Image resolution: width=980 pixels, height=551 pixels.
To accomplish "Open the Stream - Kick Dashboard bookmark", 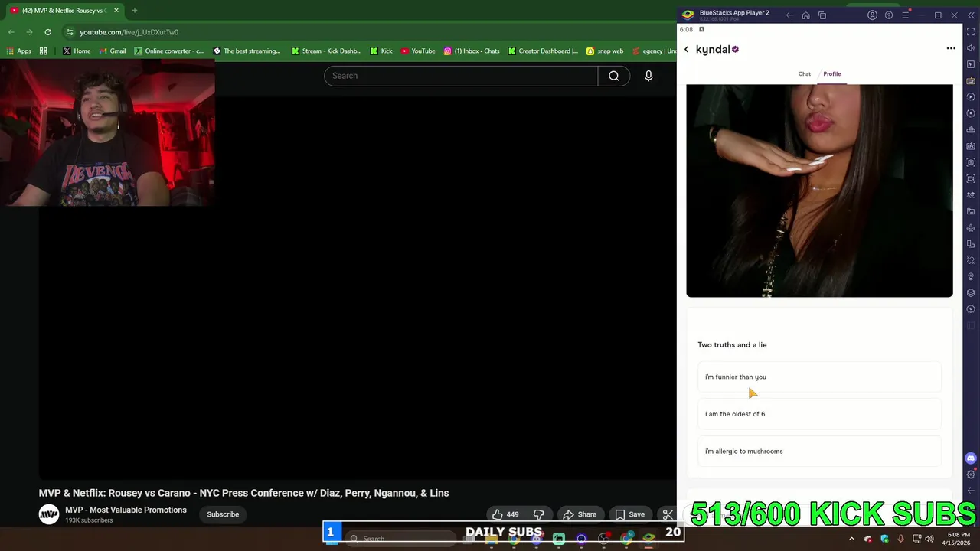I will tap(326, 51).
